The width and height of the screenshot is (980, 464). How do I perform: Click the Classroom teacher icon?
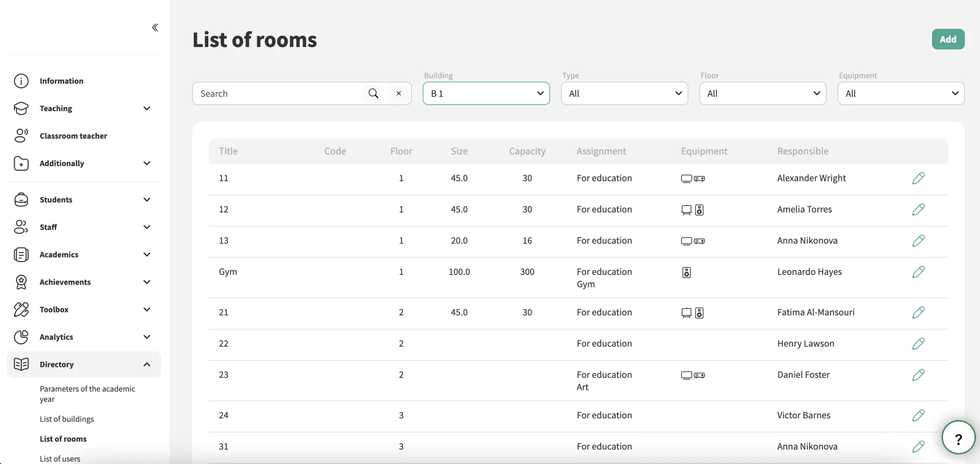21,136
